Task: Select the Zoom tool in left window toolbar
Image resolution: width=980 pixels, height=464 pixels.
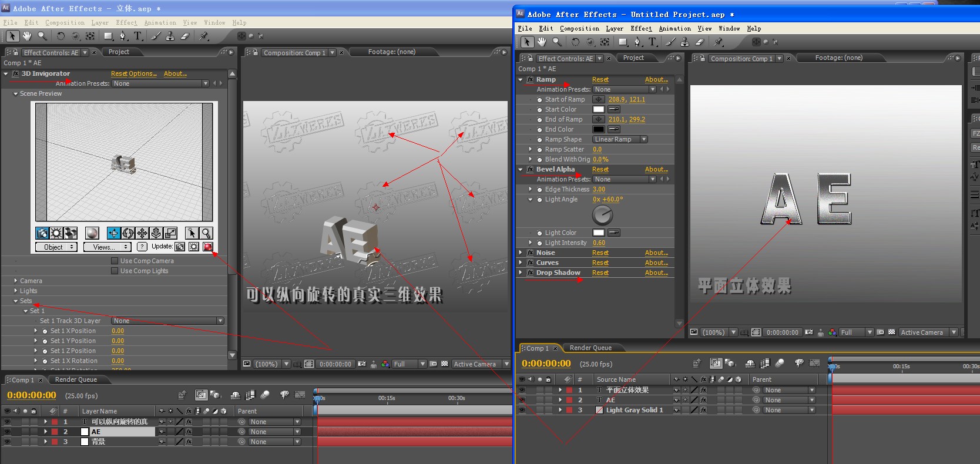Action: point(42,36)
